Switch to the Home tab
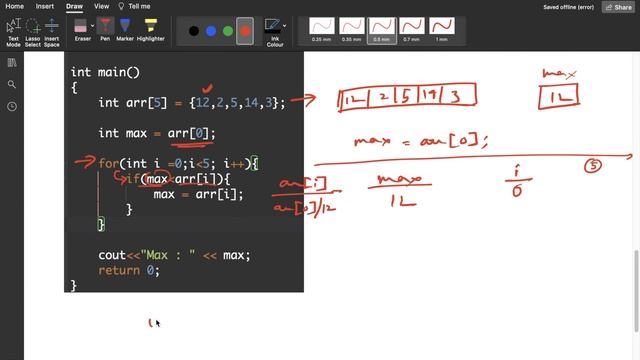This screenshot has width=640, height=360. (14, 7)
